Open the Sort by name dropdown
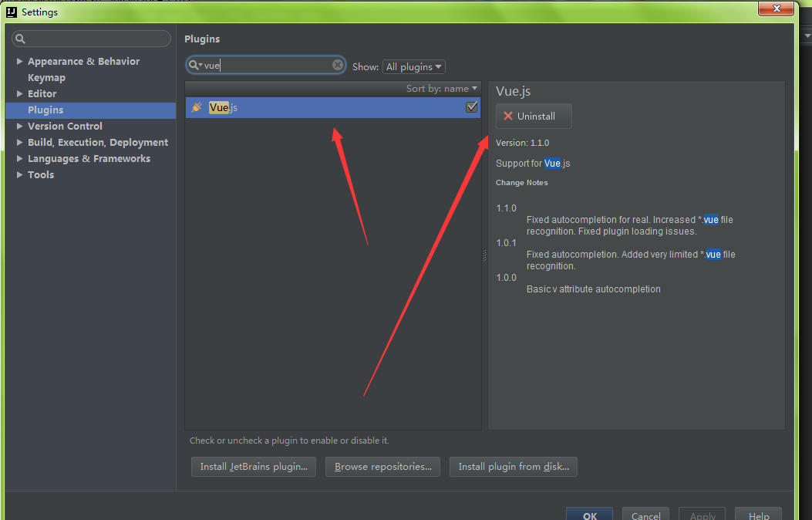Image resolution: width=812 pixels, height=520 pixels. click(442, 89)
